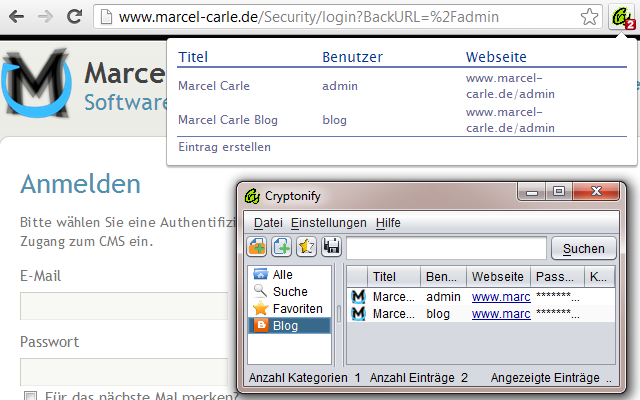Click the admin user in popup
The image size is (640, 400).
340,86
